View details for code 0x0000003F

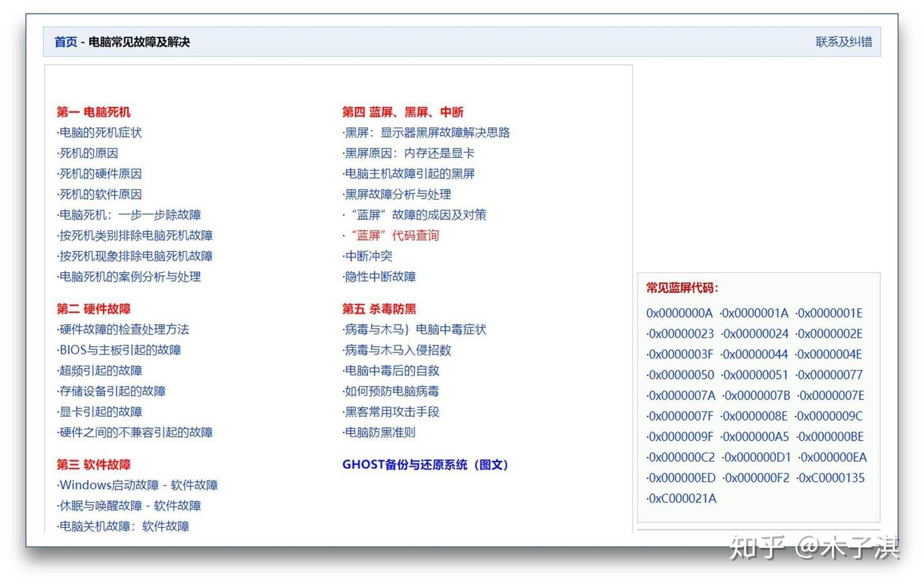click(x=681, y=354)
